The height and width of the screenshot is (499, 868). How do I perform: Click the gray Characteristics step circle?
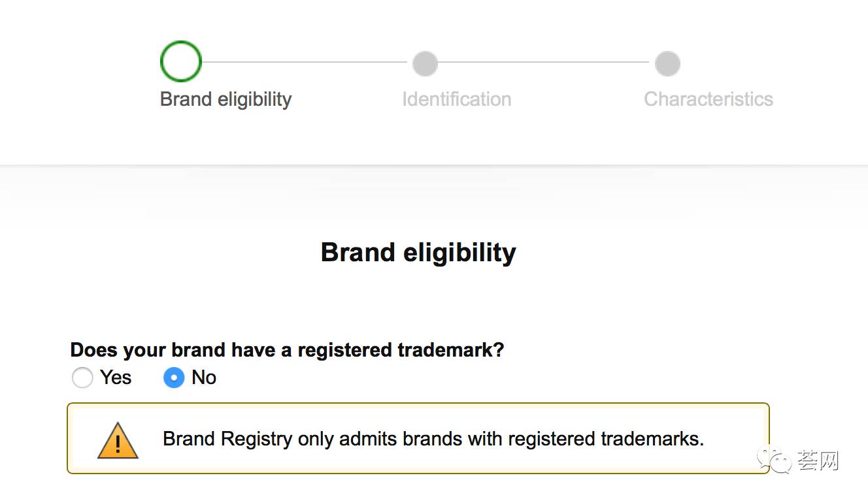coord(667,63)
